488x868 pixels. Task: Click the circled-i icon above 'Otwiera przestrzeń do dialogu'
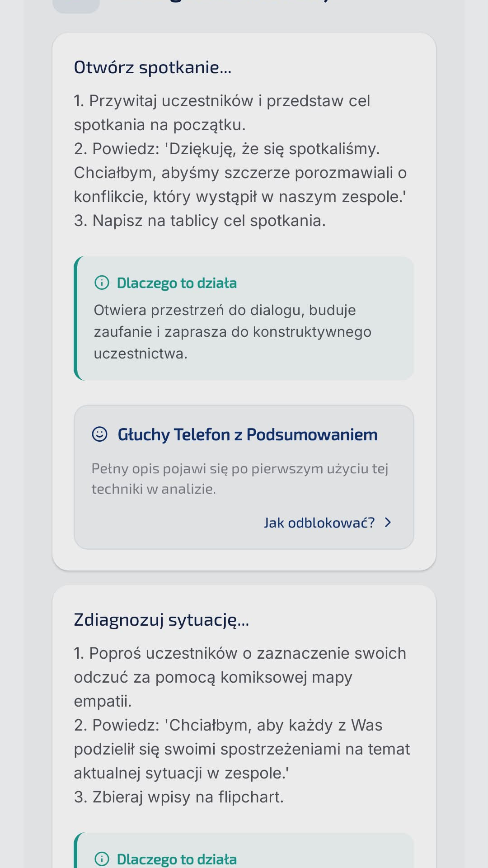(102, 283)
